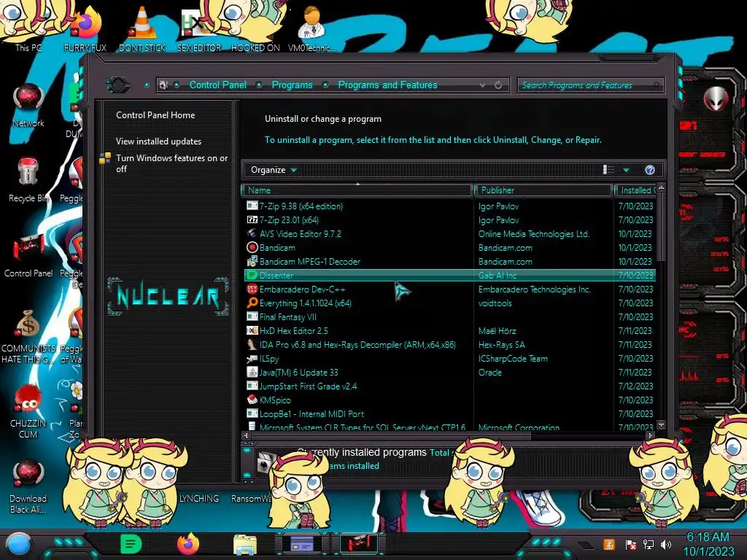Click the Everything magnifier program icon
Viewport: 747px width, 560px height.
[252, 303]
